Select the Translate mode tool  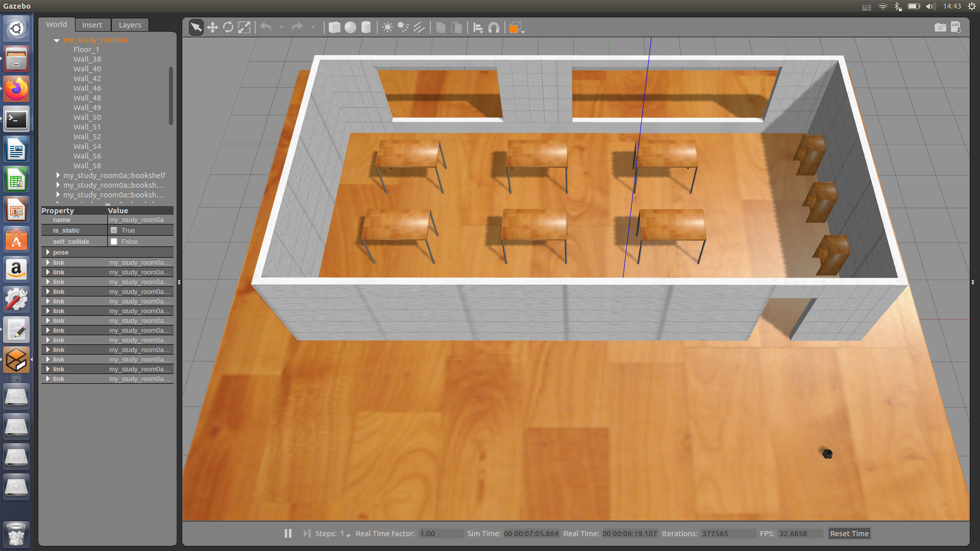coord(212,28)
